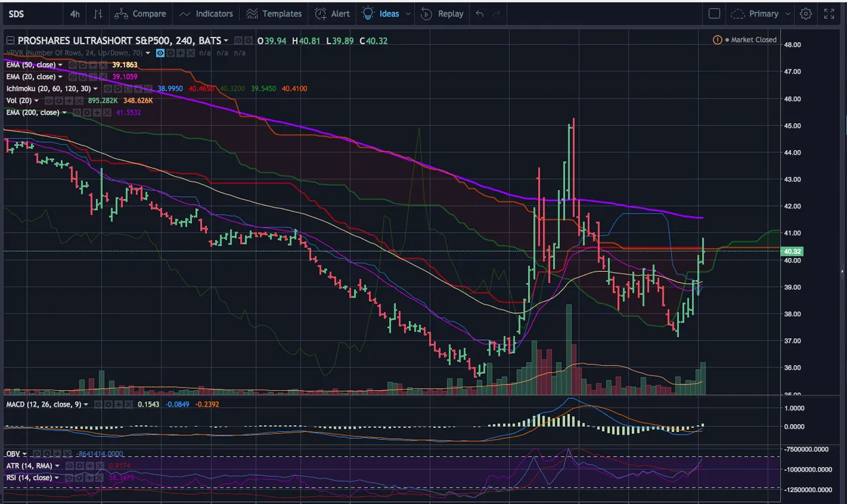Toggle the layout square checkbox in toolbar
This screenshot has height=504, width=847.
(714, 14)
